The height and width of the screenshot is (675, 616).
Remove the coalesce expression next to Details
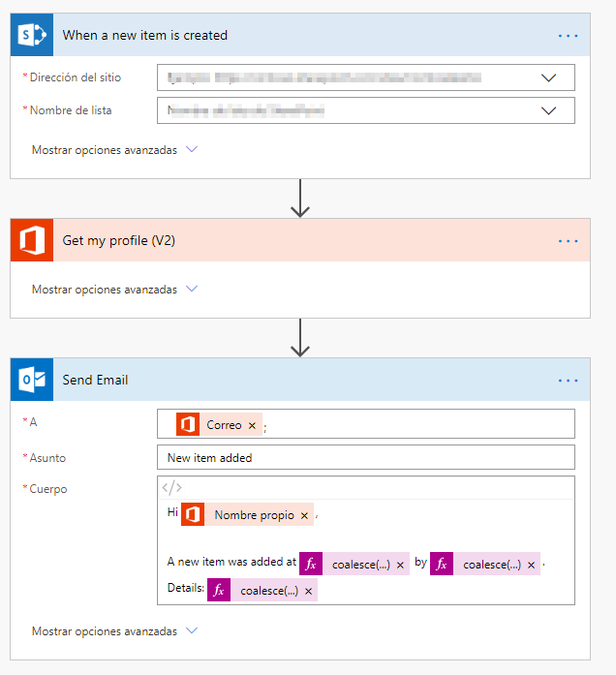[x=309, y=591]
